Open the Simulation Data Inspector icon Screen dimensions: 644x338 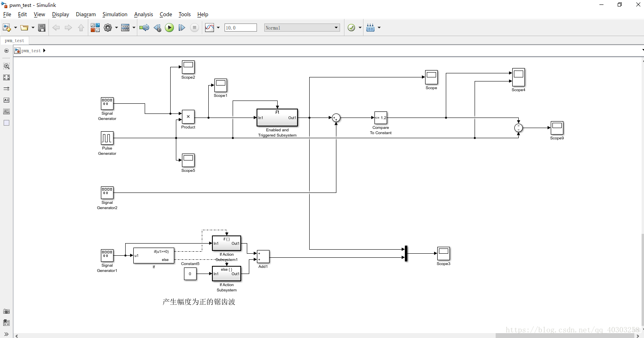coord(210,28)
